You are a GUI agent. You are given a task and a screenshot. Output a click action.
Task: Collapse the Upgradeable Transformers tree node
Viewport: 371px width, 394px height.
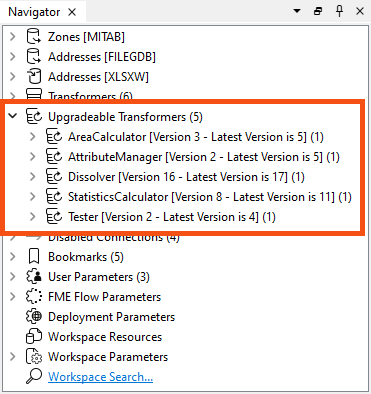pos(13,116)
